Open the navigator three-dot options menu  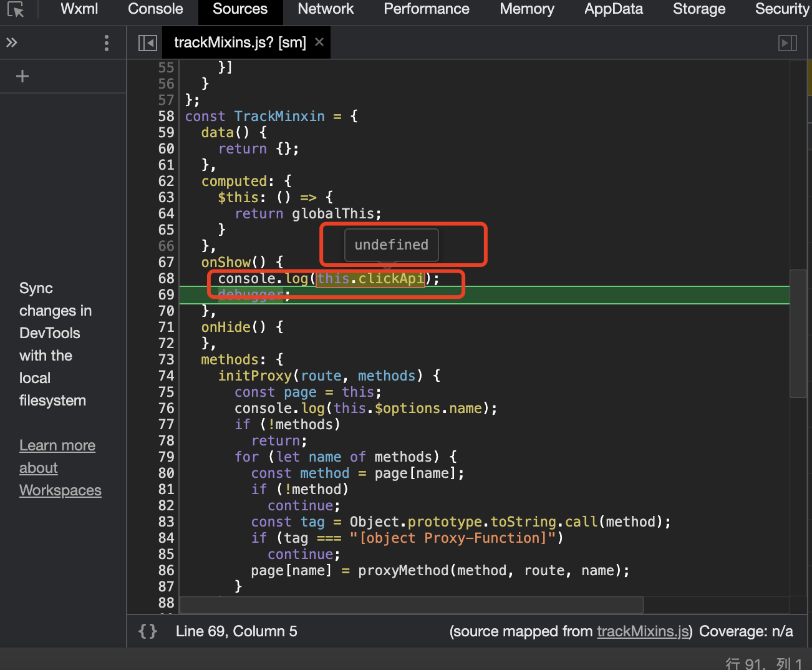coord(107,42)
